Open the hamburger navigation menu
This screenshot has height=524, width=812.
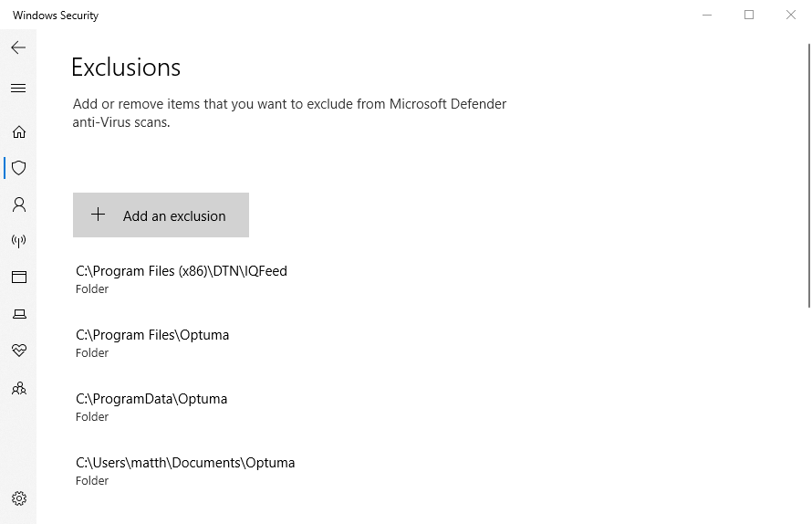pyautogui.click(x=18, y=89)
